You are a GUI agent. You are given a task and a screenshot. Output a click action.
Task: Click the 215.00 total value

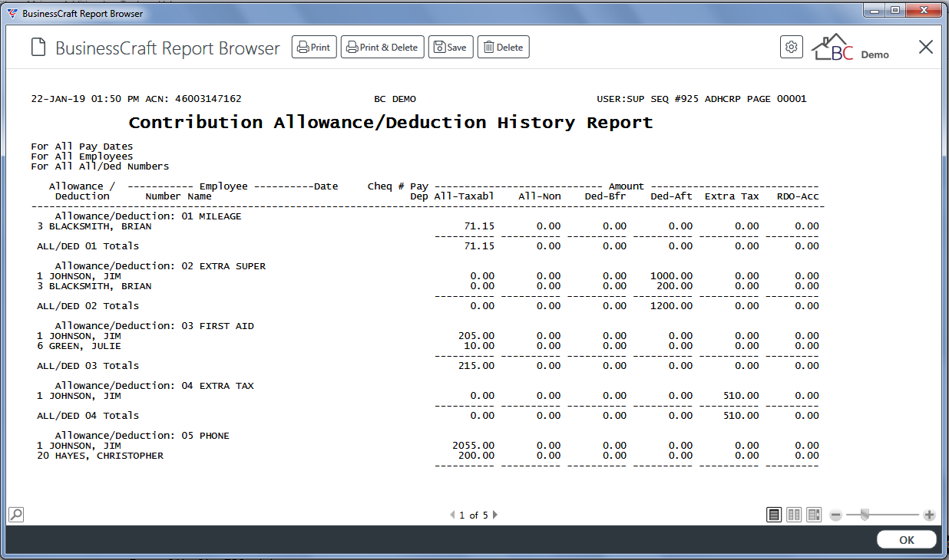coord(476,366)
